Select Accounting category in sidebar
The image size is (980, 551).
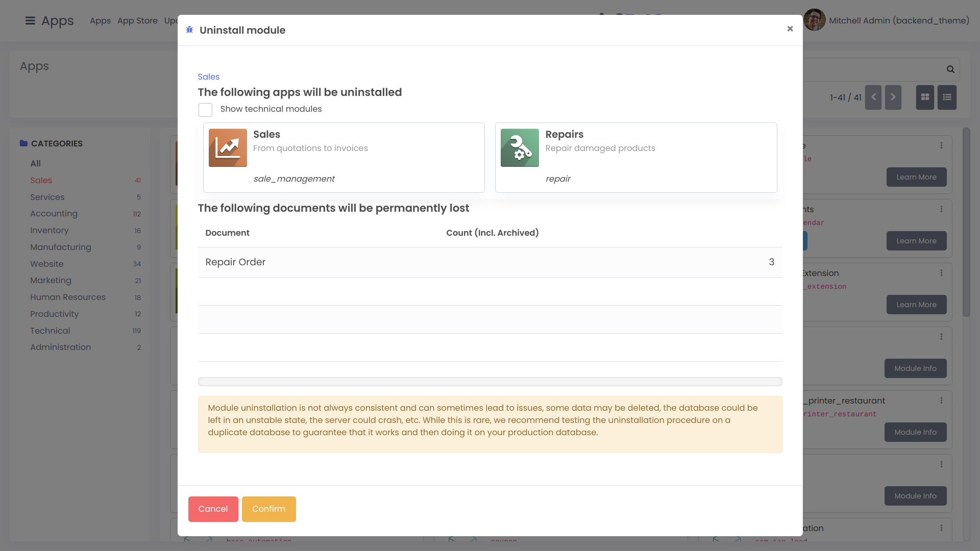(54, 214)
